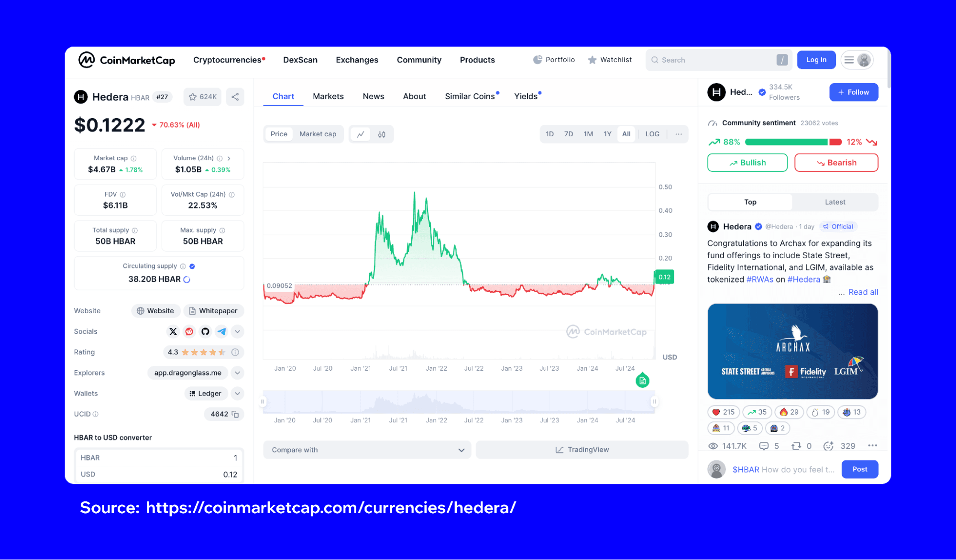Expand the social icons overflow arrow

point(237,331)
